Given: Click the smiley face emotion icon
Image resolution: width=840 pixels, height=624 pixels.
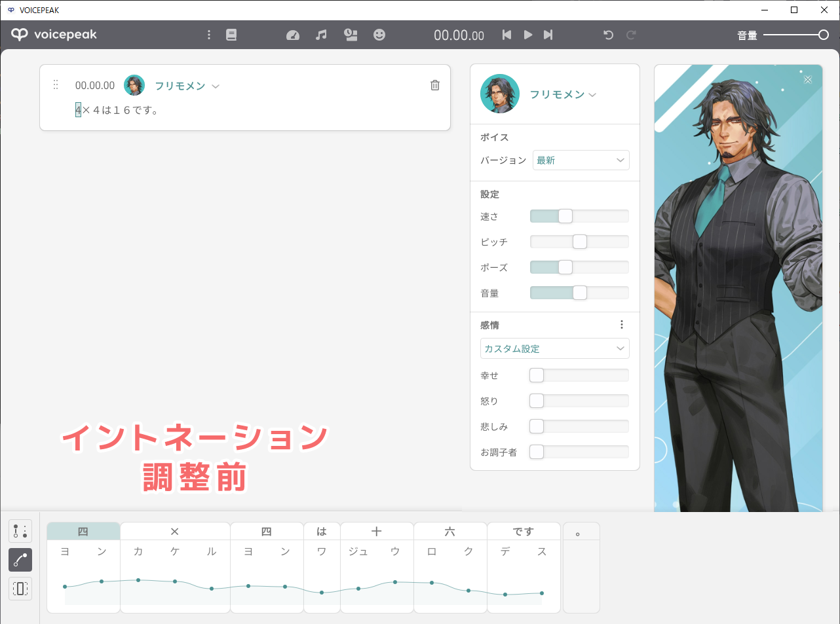Looking at the screenshot, I should pyautogui.click(x=379, y=35).
